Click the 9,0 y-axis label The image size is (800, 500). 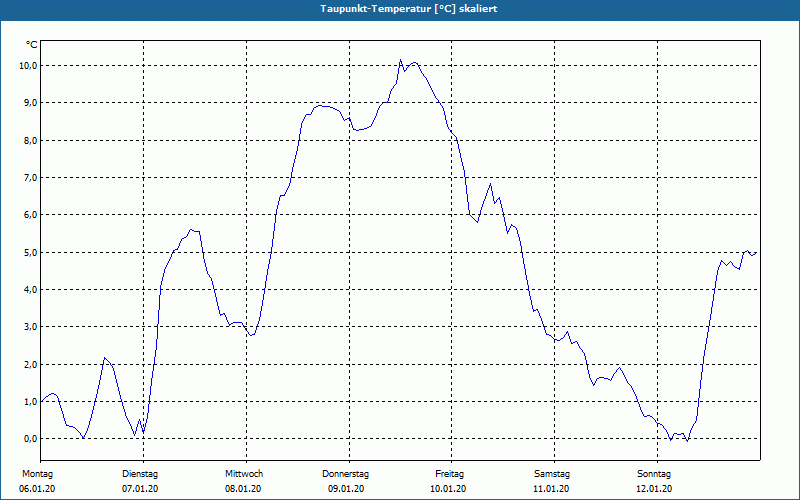pyautogui.click(x=30, y=103)
